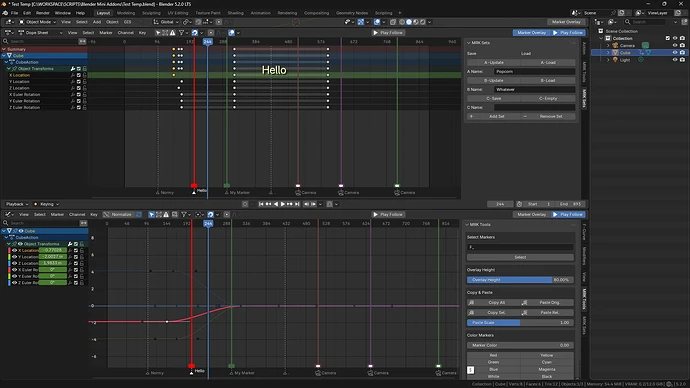Click the play button in timeline transport controls

[x=283, y=204]
